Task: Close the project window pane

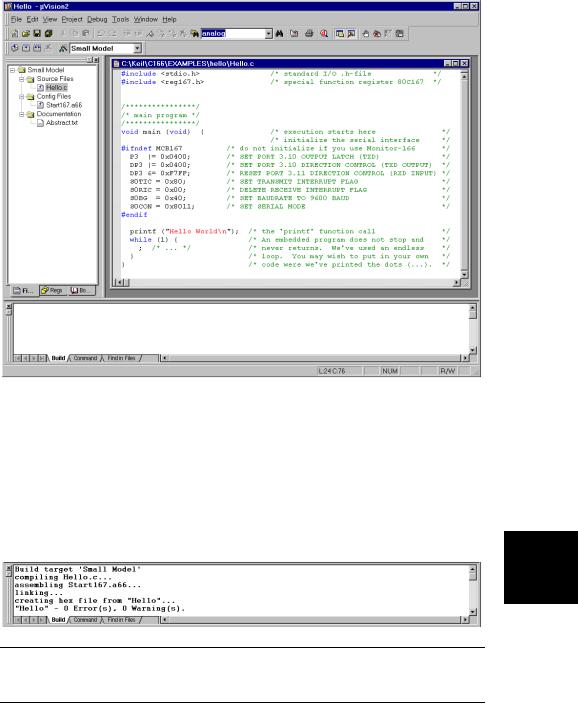Action: [96, 60]
